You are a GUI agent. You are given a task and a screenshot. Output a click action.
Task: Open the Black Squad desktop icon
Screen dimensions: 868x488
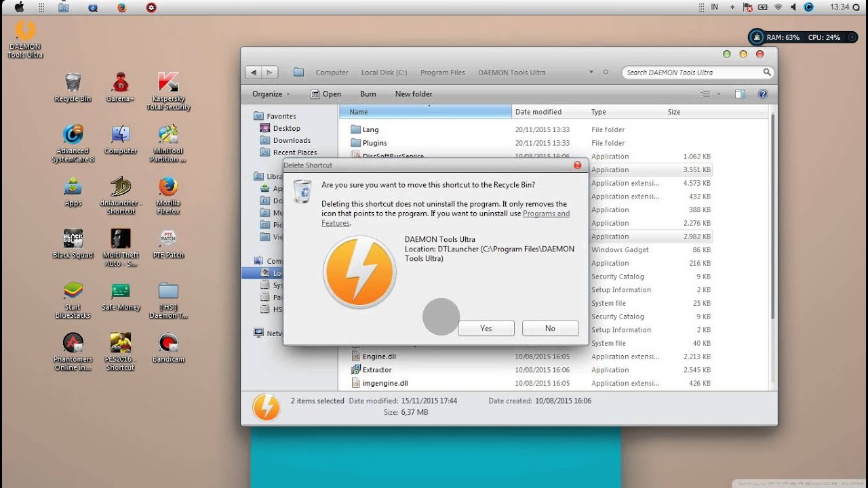click(73, 244)
